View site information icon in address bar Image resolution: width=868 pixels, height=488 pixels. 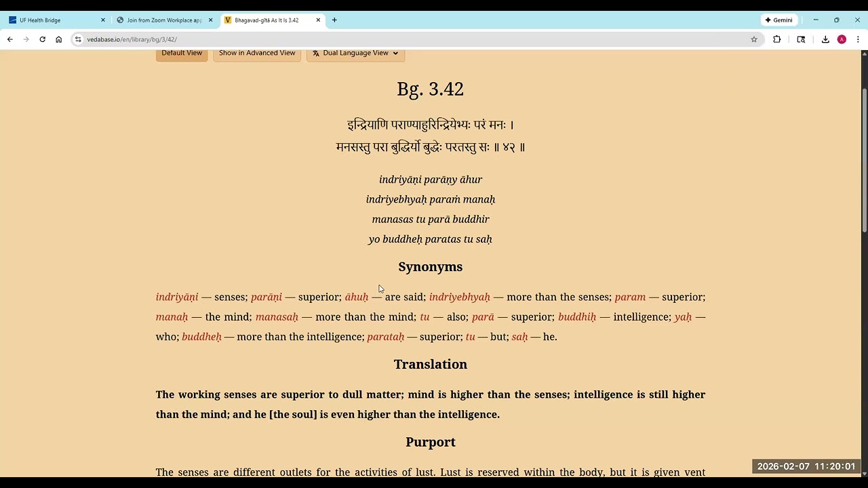click(x=78, y=39)
